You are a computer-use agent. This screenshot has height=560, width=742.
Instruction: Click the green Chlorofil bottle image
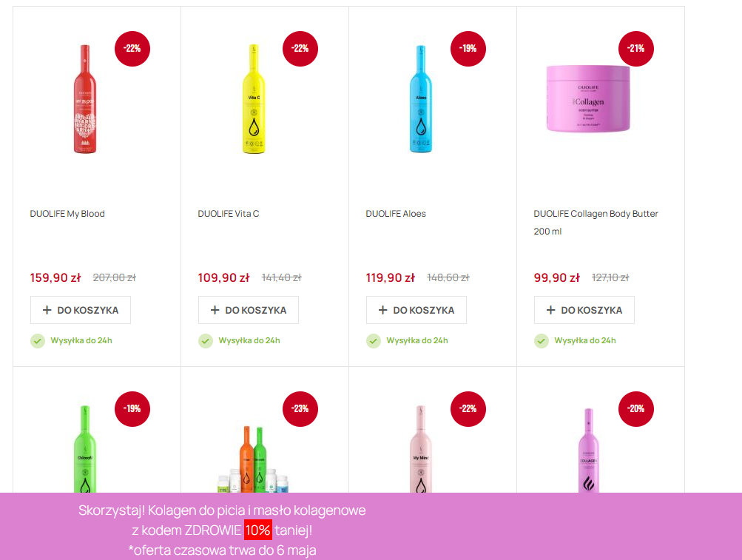coord(85,449)
